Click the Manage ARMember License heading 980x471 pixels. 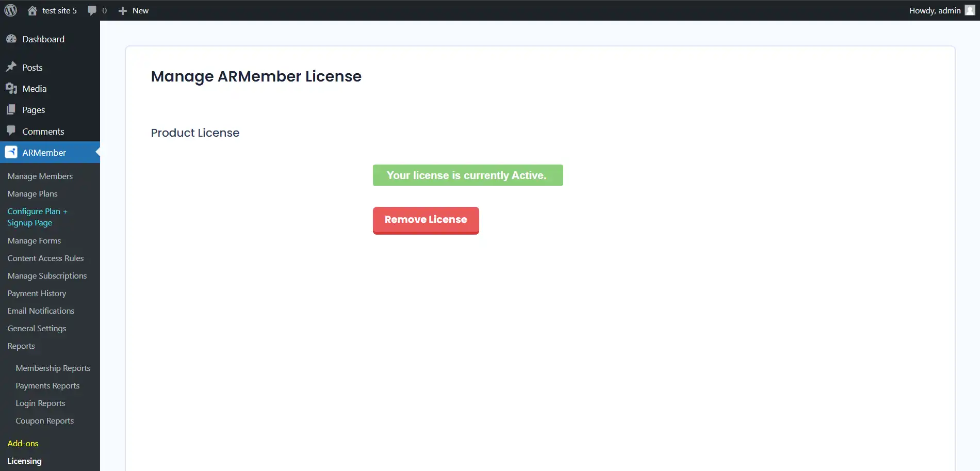tap(256, 76)
